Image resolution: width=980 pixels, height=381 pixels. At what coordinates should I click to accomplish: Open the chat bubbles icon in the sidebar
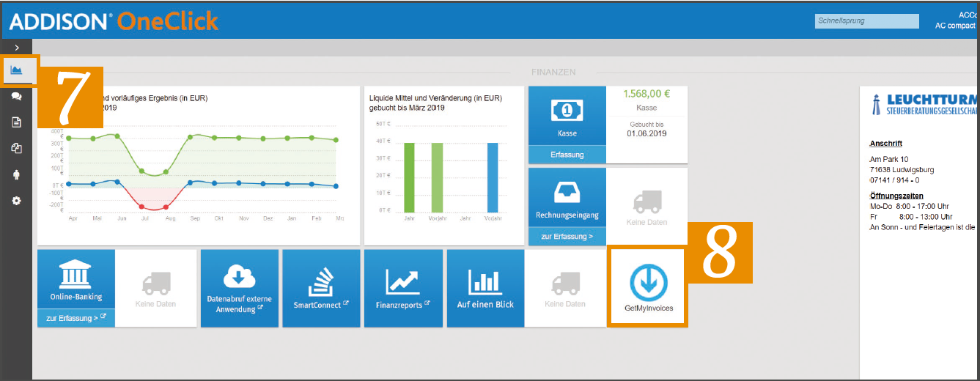coord(16,96)
